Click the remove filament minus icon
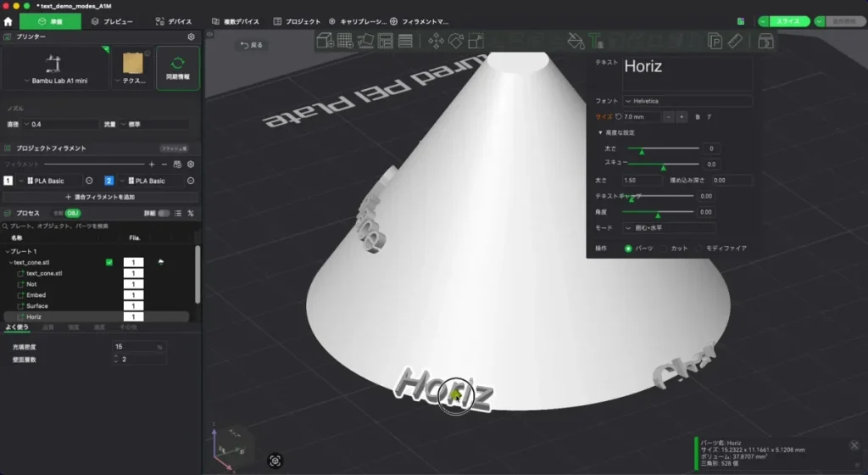868x475 pixels. 164,165
